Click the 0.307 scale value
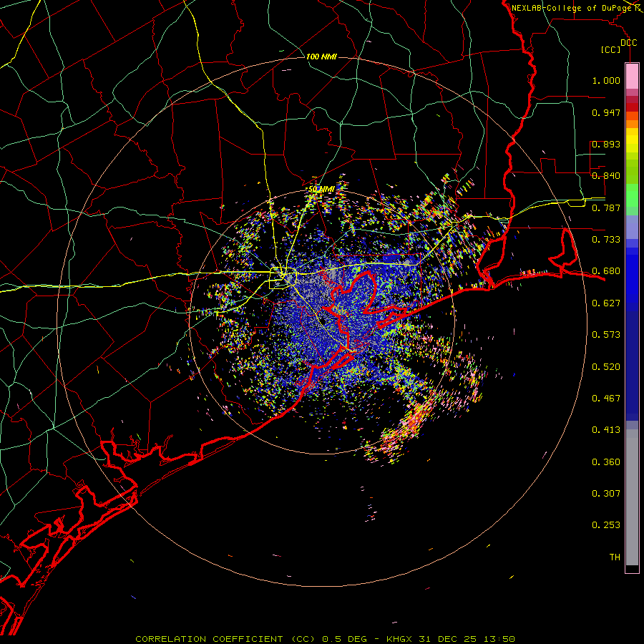The width and height of the screenshot is (644, 644). pos(606,494)
